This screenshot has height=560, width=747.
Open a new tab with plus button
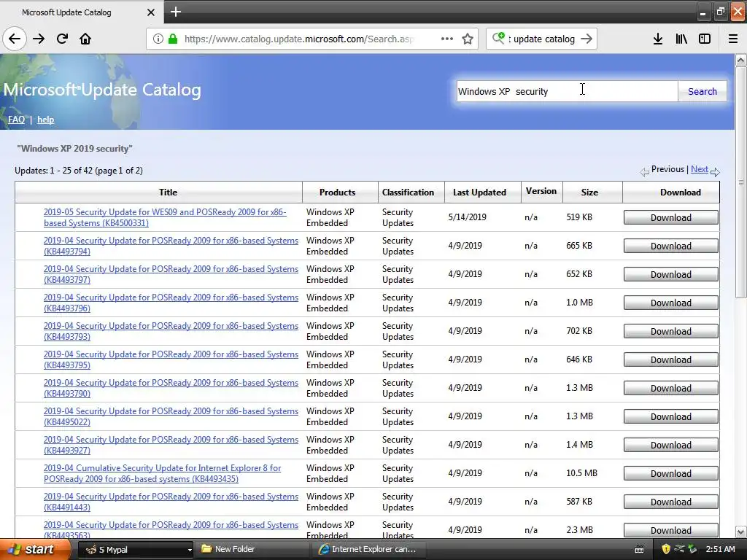[176, 12]
